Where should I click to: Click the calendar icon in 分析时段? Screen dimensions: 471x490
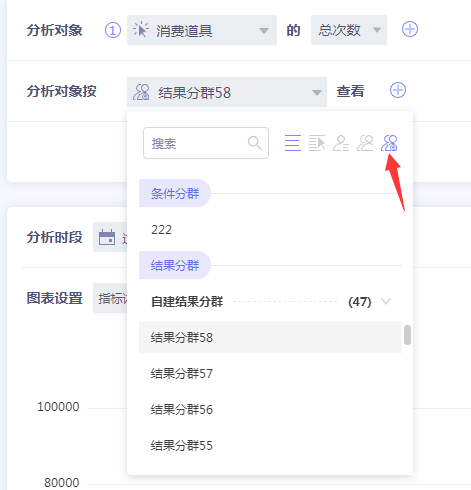tap(107, 237)
